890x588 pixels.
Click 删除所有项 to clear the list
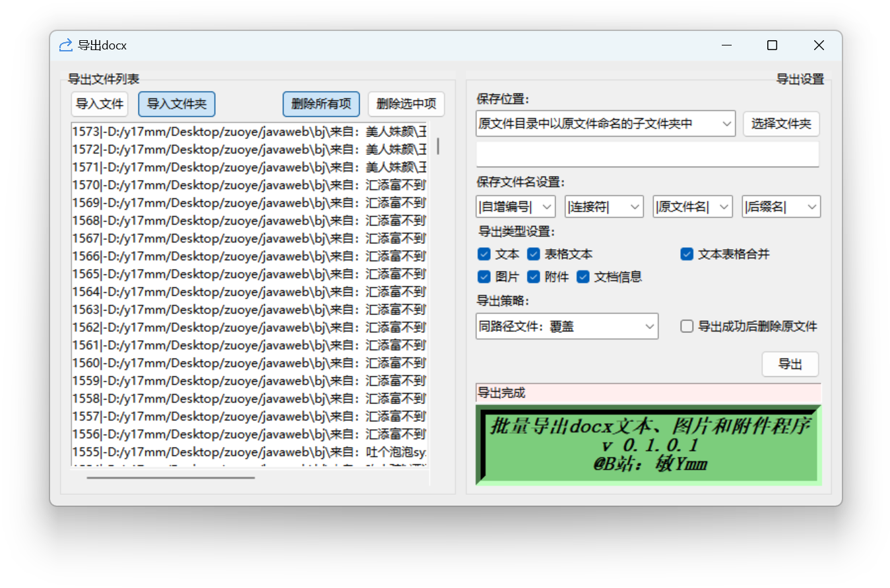[321, 103]
